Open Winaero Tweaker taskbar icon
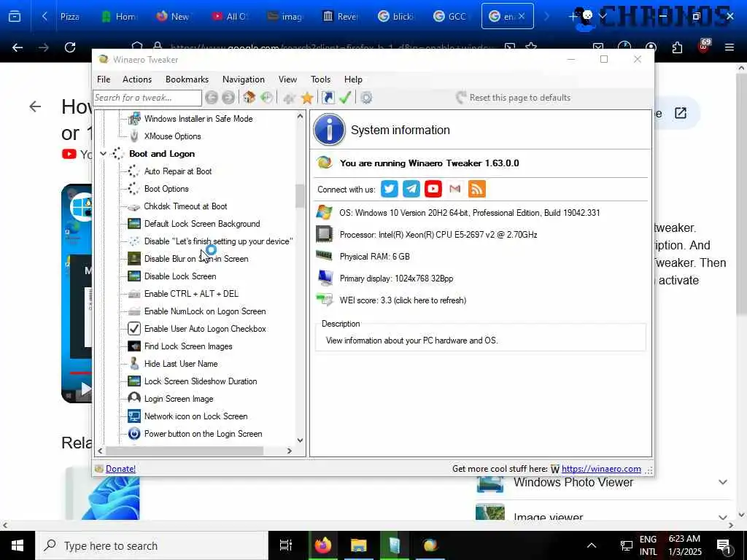This screenshot has width=747, height=560. click(430, 545)
